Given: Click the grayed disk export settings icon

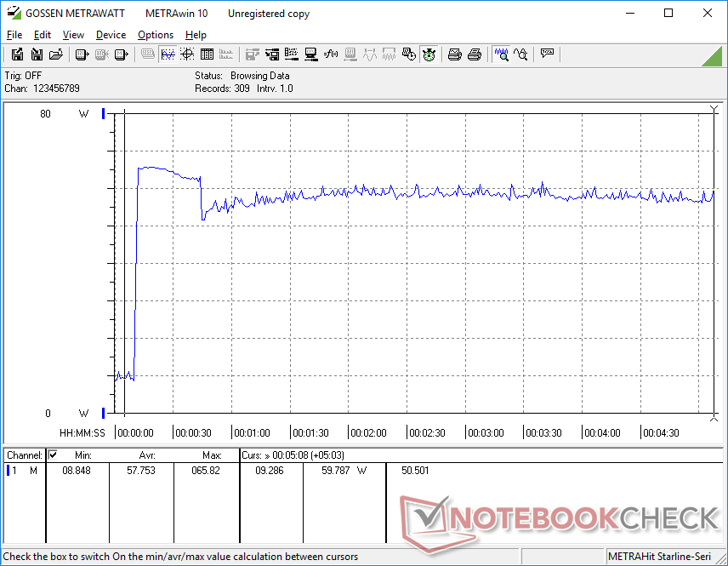Looking at the screenshot, I should [x=252, y=54].
